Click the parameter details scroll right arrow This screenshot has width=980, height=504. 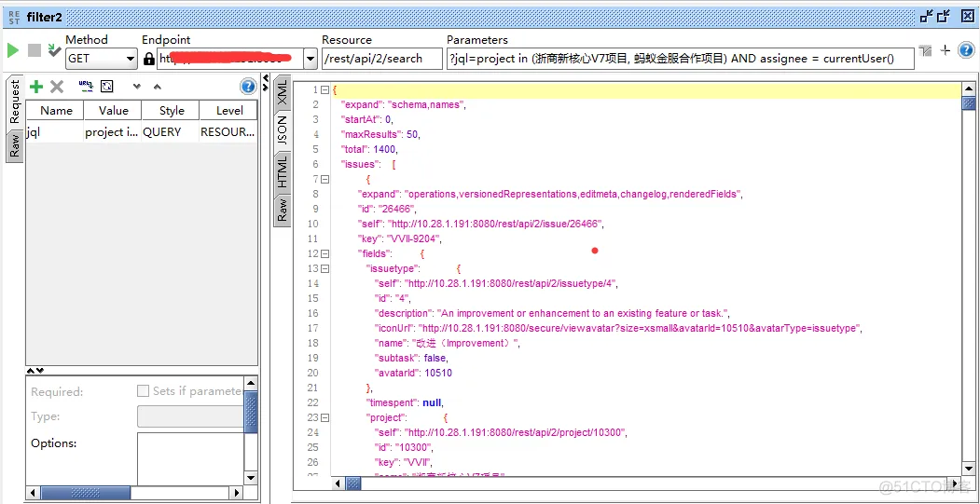(237, 493)
